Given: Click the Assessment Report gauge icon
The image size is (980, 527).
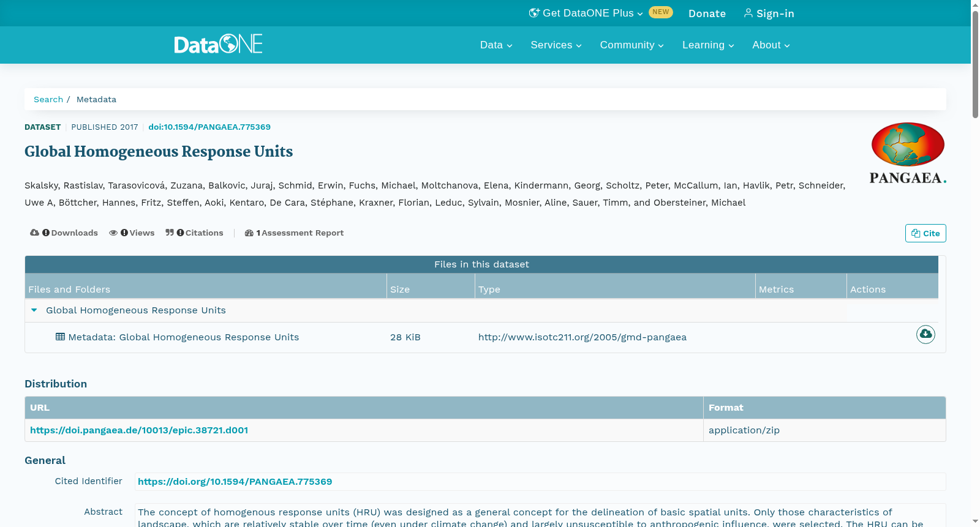Looking at the screenshot, I should click(249, 233).
